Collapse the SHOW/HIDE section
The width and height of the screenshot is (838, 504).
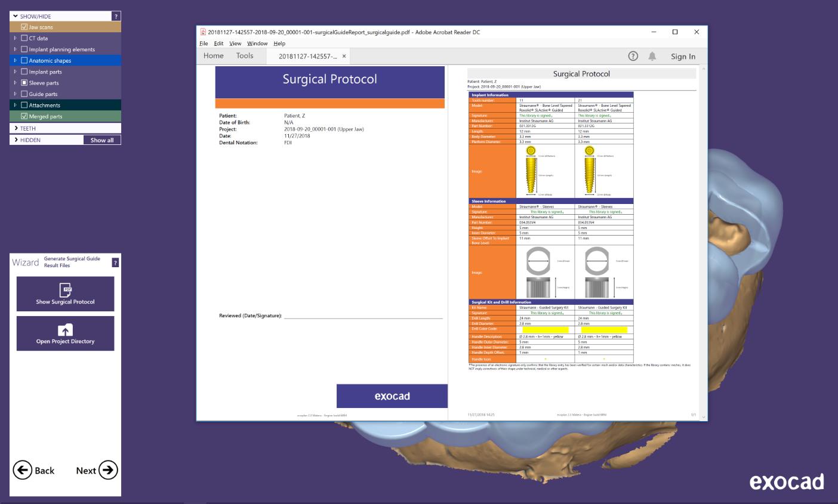(16, 17)
